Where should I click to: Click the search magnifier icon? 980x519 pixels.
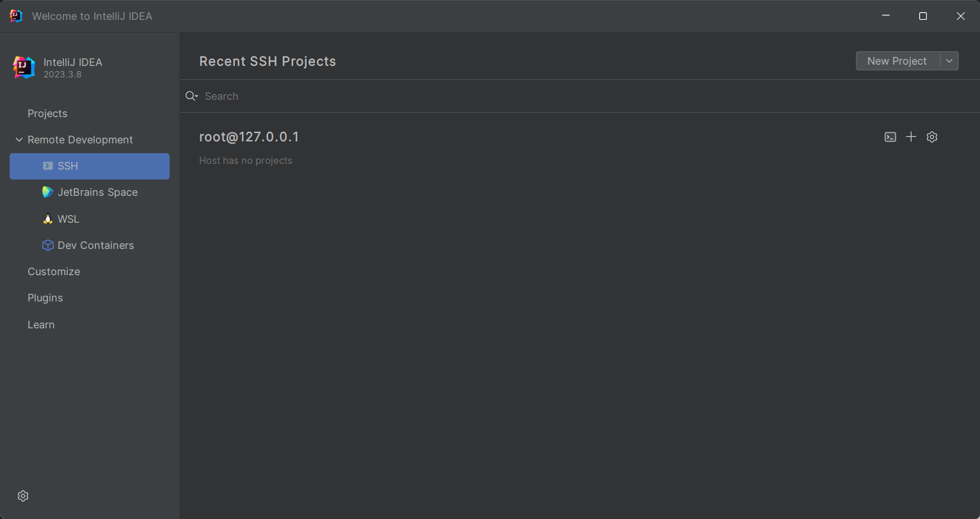point(191,96)
